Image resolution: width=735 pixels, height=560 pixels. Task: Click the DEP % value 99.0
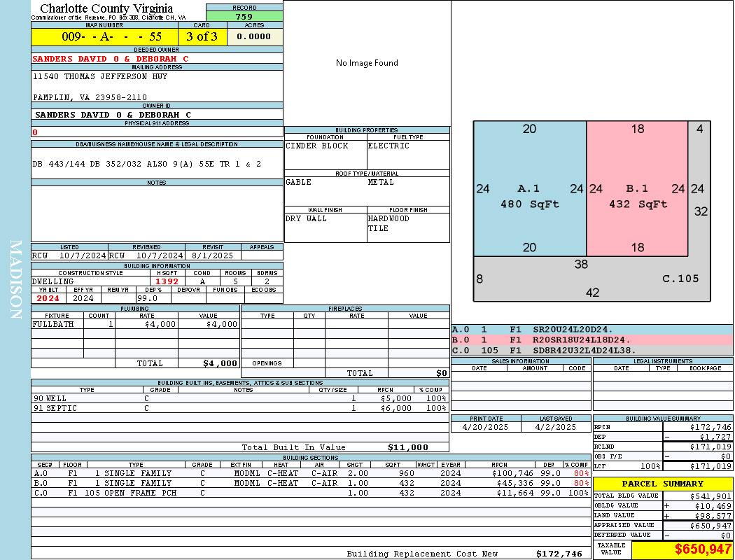(x=148, y=298)
